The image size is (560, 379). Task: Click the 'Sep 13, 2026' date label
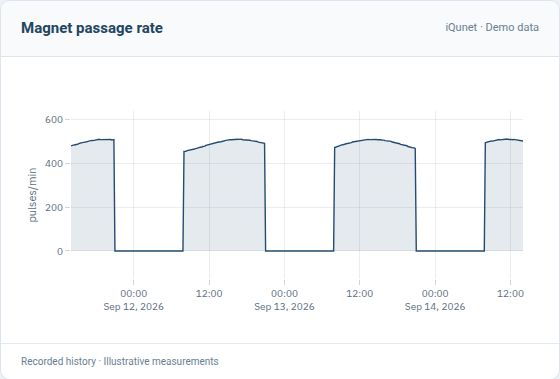click(x=284, y=307)
